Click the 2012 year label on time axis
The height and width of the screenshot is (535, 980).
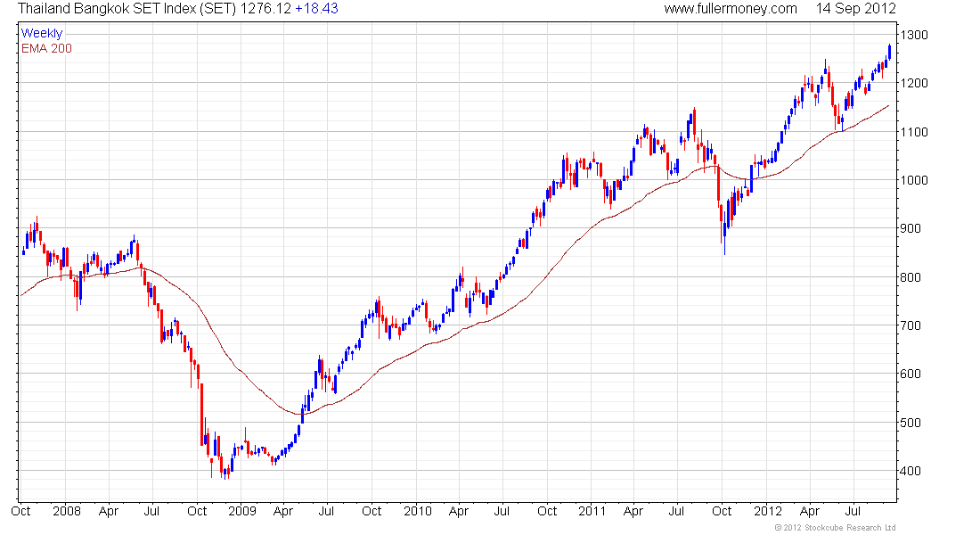(767, 511)
